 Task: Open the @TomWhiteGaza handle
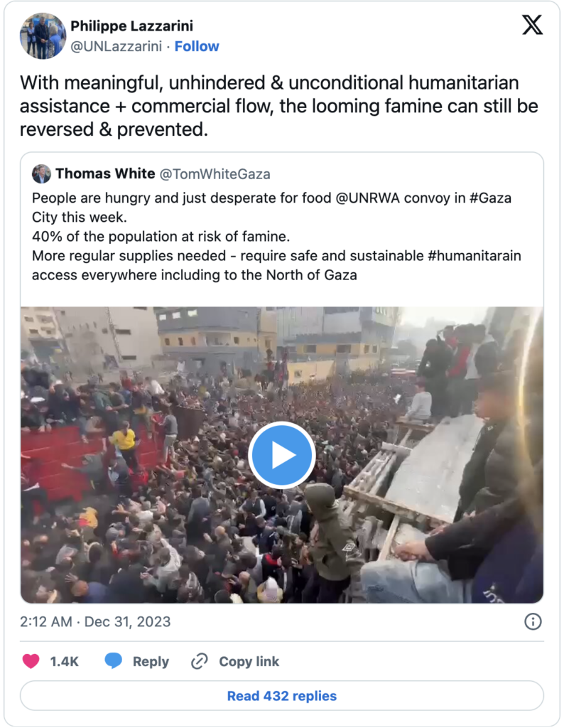pyautogui.click(x=215, y=174)
